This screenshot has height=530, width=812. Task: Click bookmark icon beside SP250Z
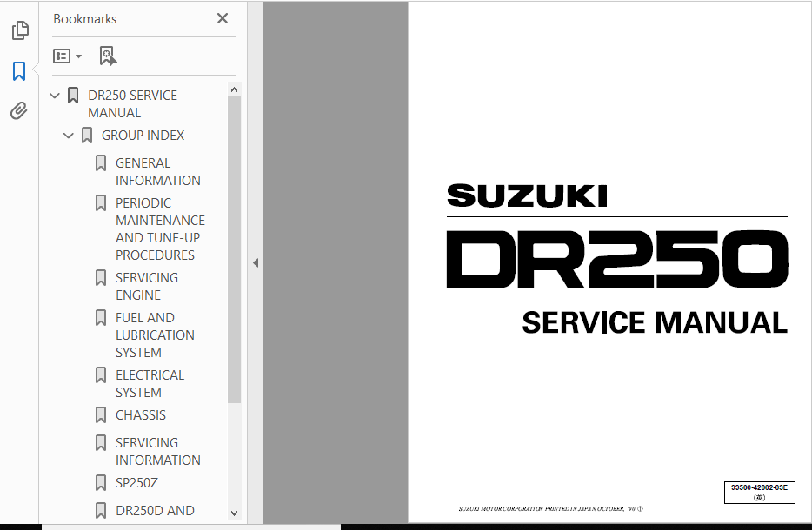pos(101,483)
